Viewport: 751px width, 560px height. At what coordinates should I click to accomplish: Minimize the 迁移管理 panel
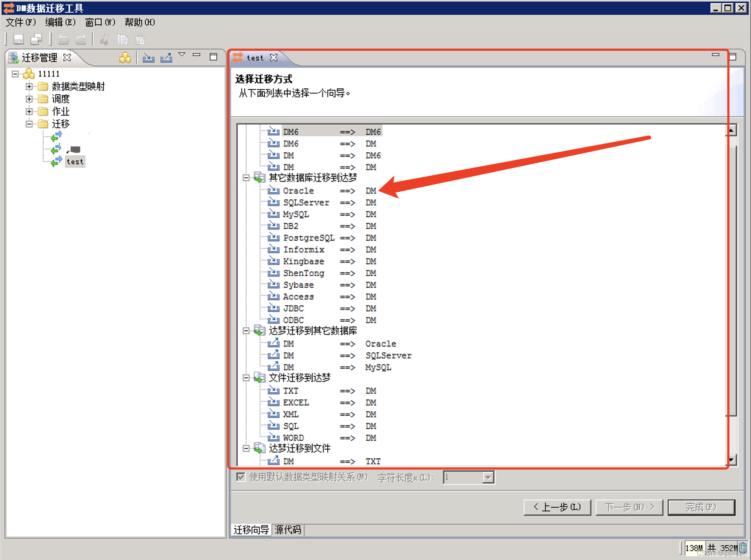click(197, 55)
